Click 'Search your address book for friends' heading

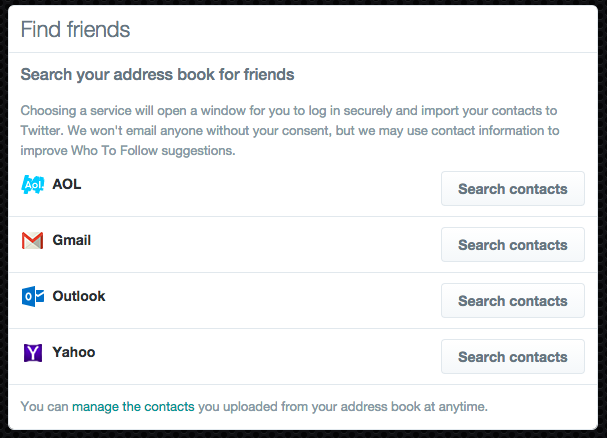[x=157, y=75]
